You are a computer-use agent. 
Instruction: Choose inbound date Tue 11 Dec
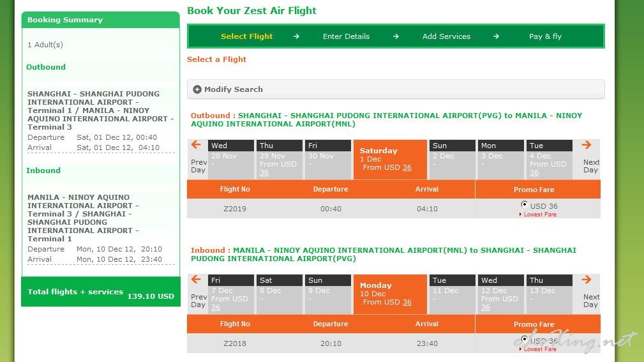(x=452, y=294)
